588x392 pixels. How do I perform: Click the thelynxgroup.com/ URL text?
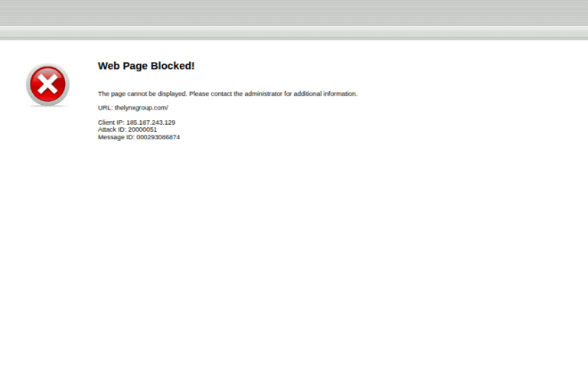[x=141, y=108]
